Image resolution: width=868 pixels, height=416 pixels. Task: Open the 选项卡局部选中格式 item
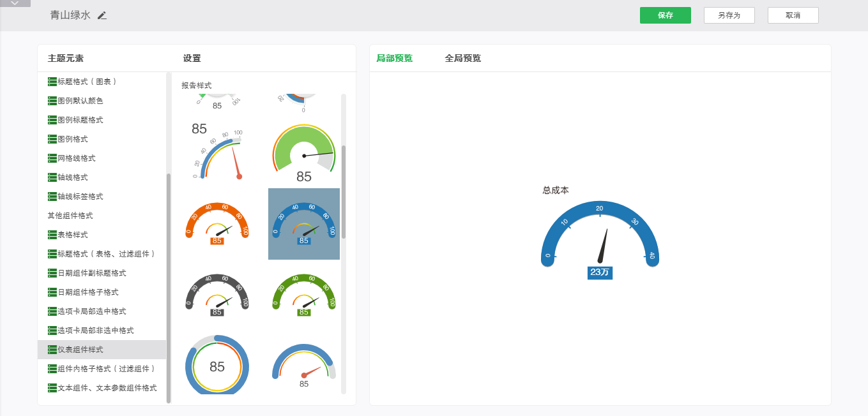coord(91,311)
